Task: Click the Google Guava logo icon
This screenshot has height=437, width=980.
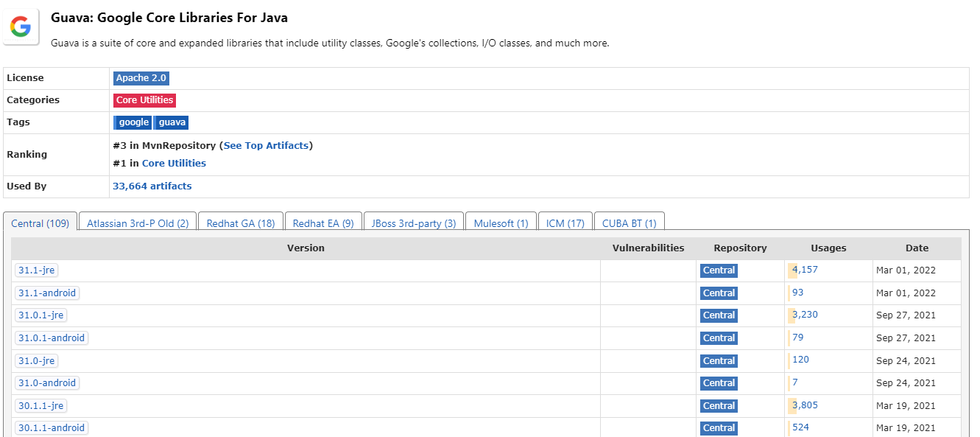Action: click(x=21, y=27)
